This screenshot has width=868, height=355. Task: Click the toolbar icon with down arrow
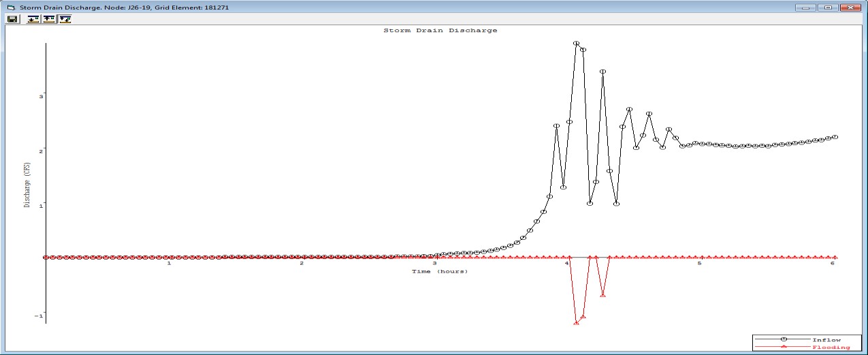[x=33, y=19]
